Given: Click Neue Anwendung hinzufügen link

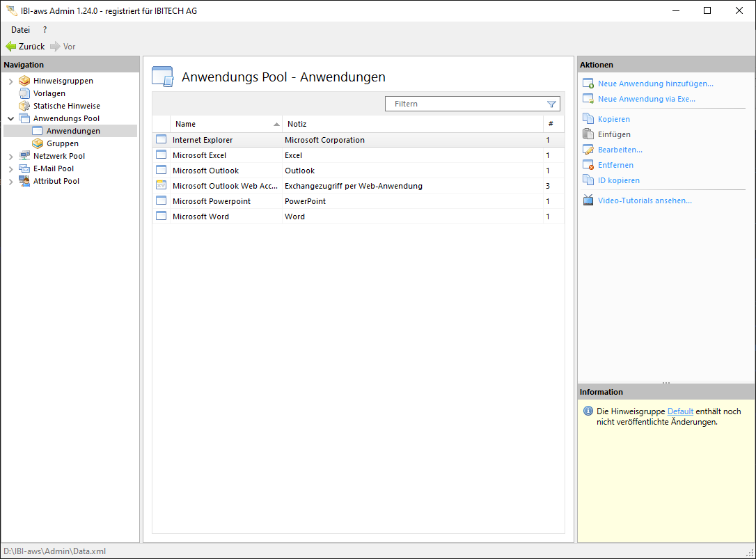Looking at the screenshot, I should pyautogui.click(x=655, y=84).
